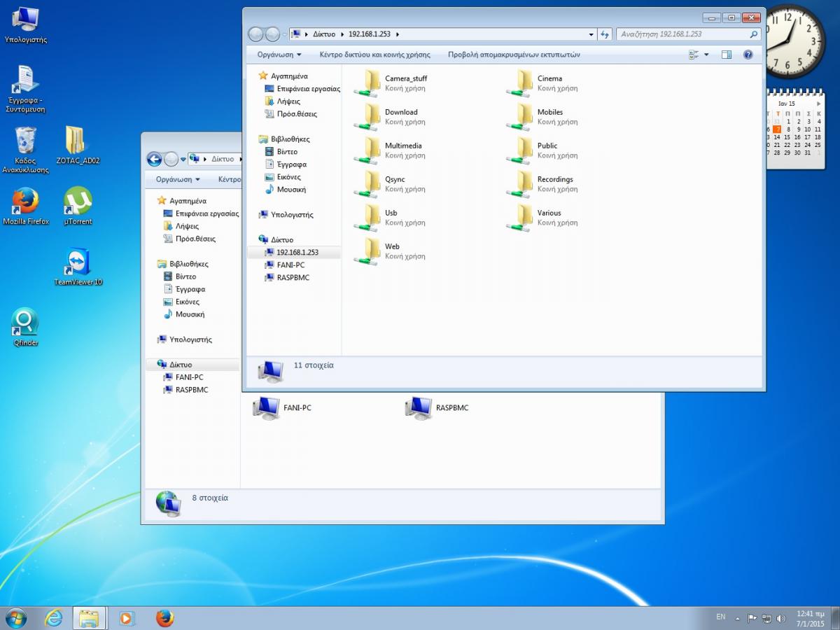Open the RASPBMC computer icon in the rear window file pane
Screen dimensions: 840x630
coord(437,407)
